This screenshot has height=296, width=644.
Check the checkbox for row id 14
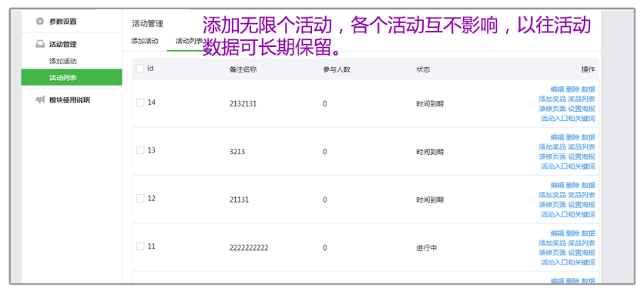tap(140, 103)
